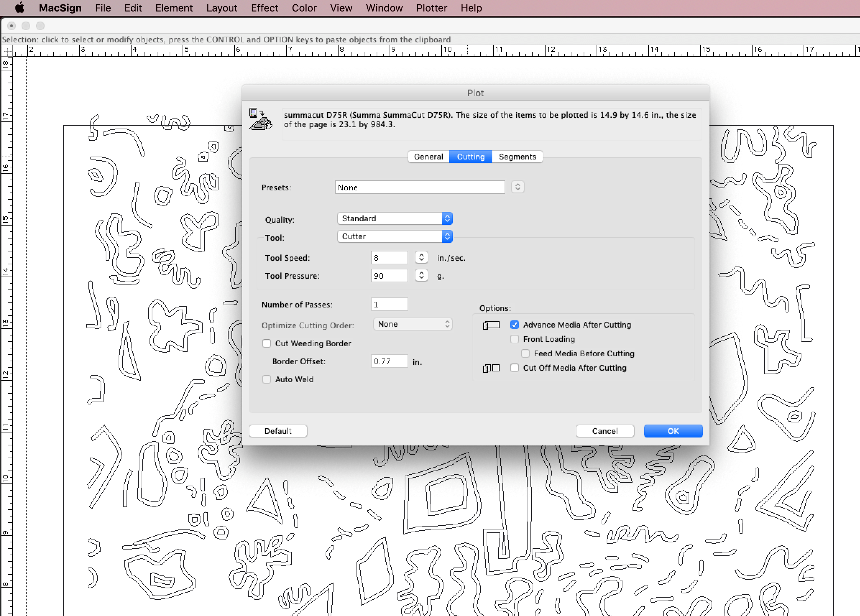
Task: Click the Tool Speed input field
Action: click(x=389, y=258)
